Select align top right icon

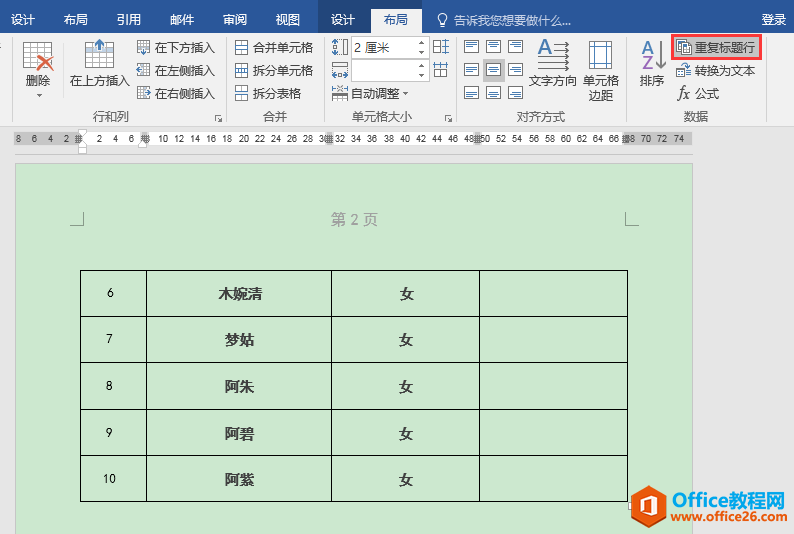(x=515, y=47)
